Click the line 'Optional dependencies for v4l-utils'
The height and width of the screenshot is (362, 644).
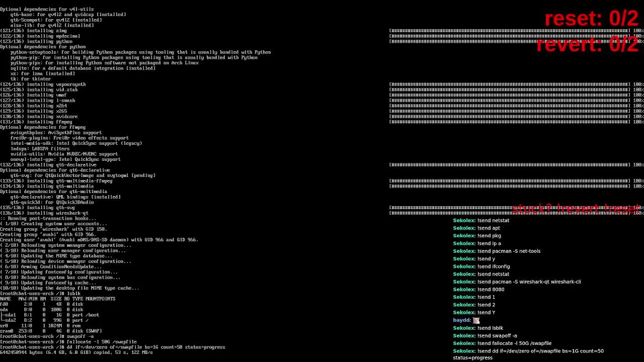47,9
